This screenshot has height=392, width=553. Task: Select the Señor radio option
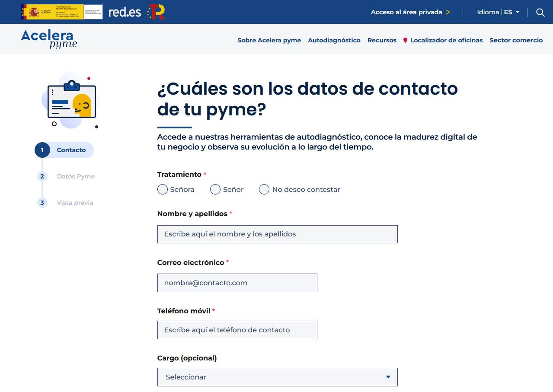tap(215, 189)
